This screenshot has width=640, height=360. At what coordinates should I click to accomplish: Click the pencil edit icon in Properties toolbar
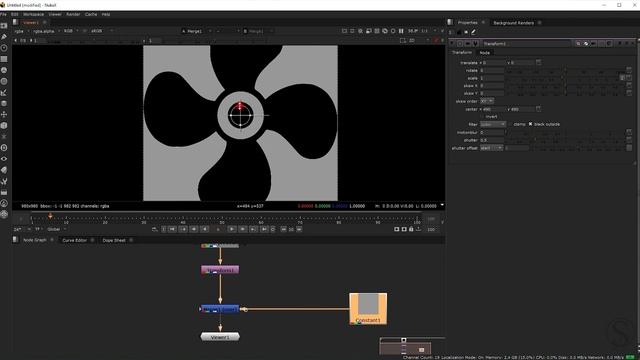pyautogui.click(x=473, y=32)
